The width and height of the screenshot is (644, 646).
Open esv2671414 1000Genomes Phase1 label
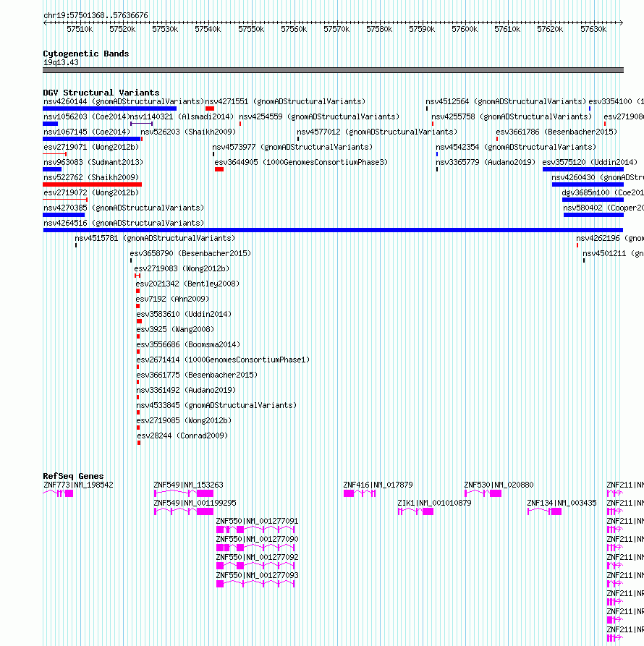(x=223, y=360)
